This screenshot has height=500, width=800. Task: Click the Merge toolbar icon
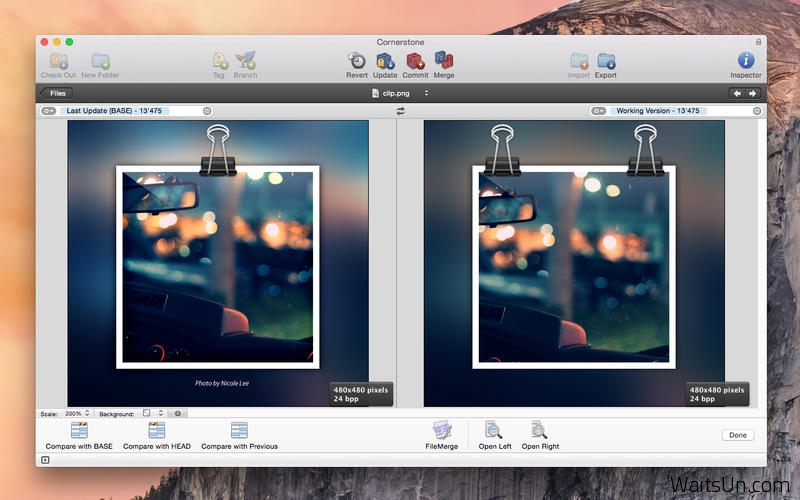tap(444, 60)
